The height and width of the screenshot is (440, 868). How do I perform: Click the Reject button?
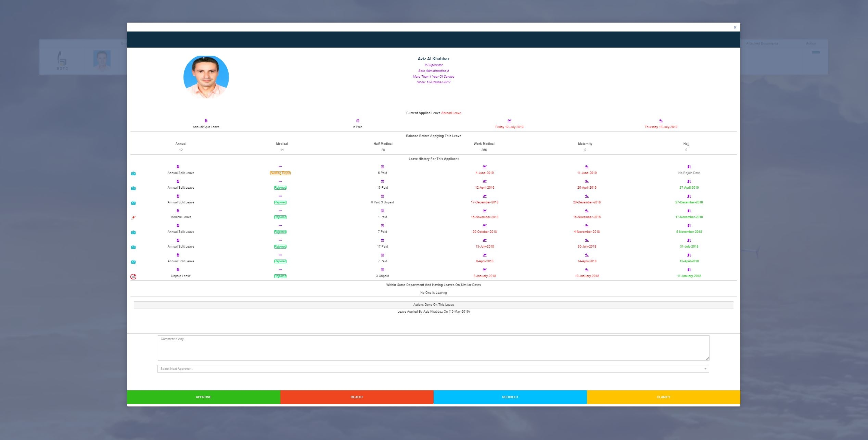(357, 397)
